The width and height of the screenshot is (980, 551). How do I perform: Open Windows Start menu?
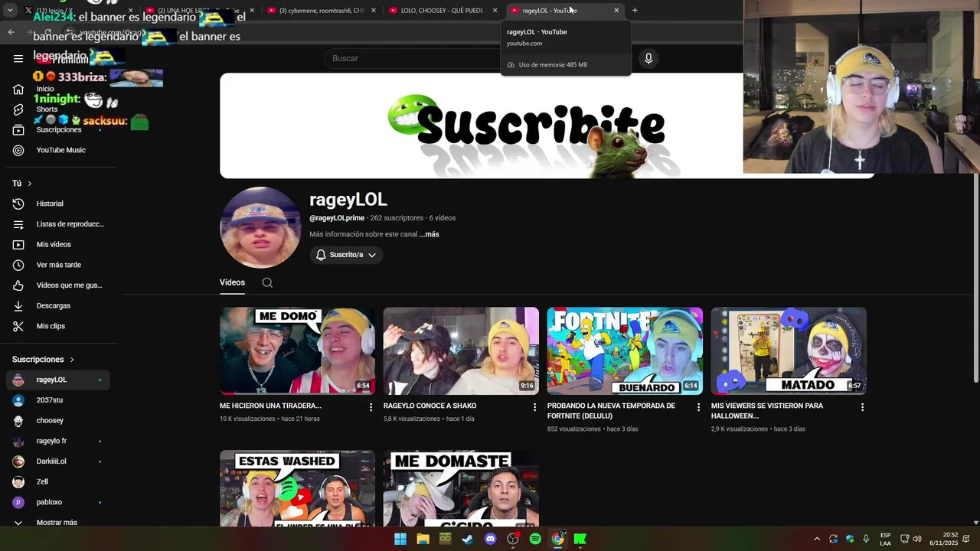pos(400,539)
